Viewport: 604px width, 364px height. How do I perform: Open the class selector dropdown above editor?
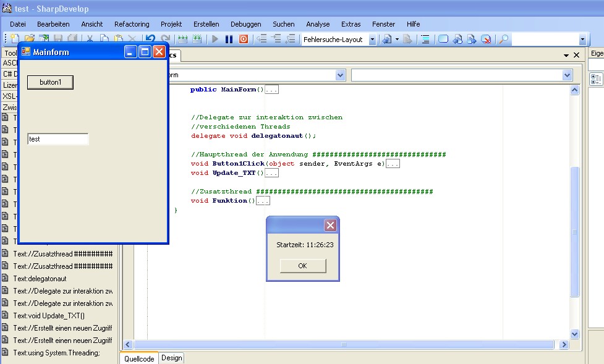point(340,75)
